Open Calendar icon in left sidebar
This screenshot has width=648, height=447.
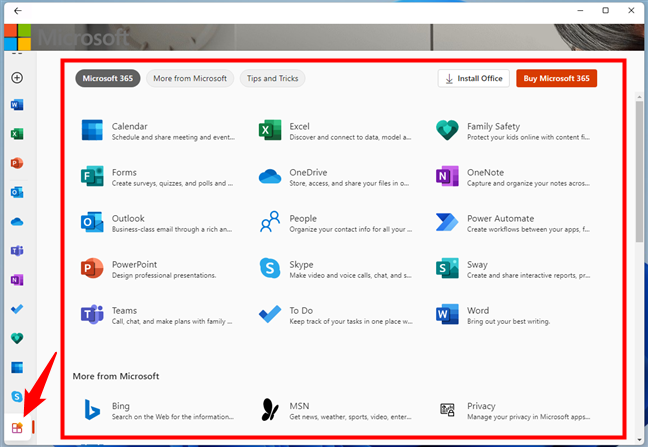coord(17,367)
